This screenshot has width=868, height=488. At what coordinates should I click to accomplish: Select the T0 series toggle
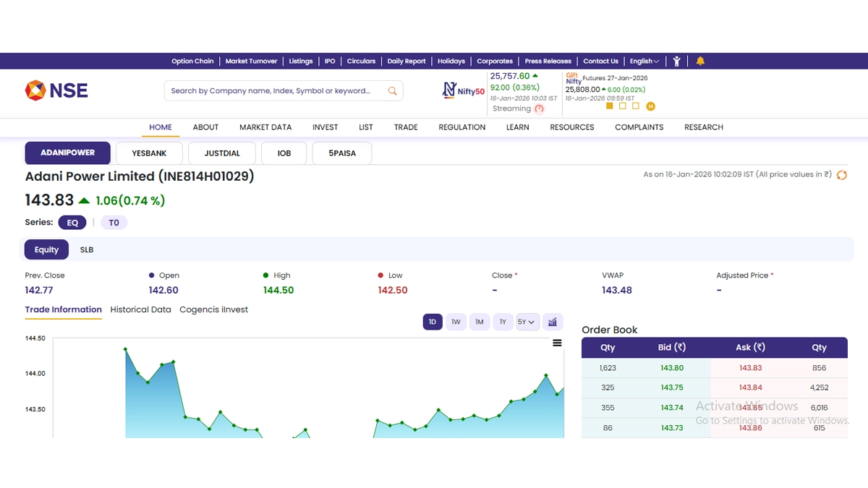pyautogui.click(x=114, y=223)
